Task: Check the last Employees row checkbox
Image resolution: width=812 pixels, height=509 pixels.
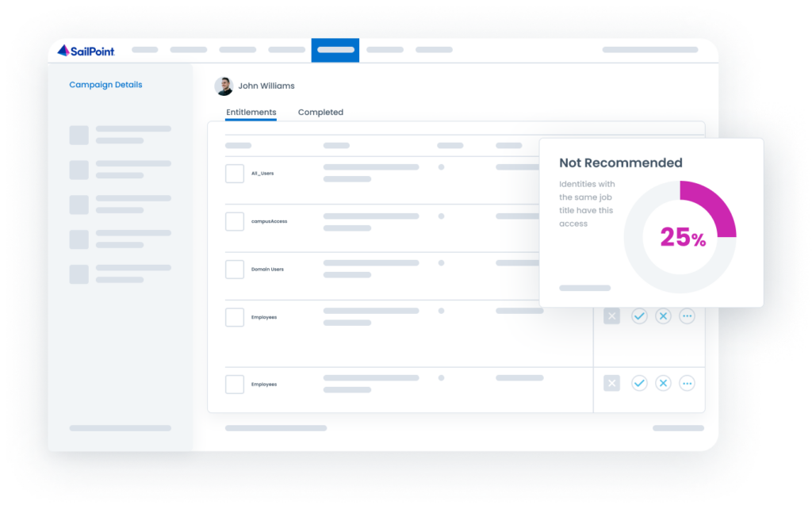Action: (x=235, y=385)
